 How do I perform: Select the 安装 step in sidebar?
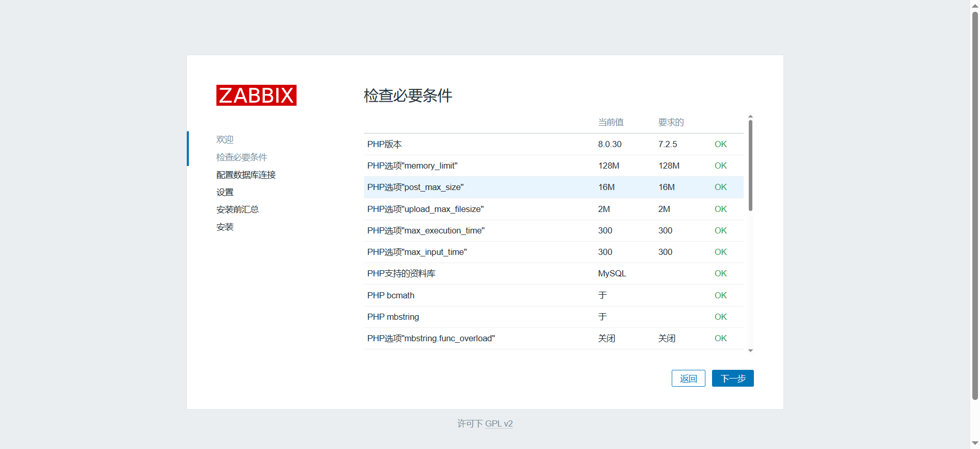225,227
